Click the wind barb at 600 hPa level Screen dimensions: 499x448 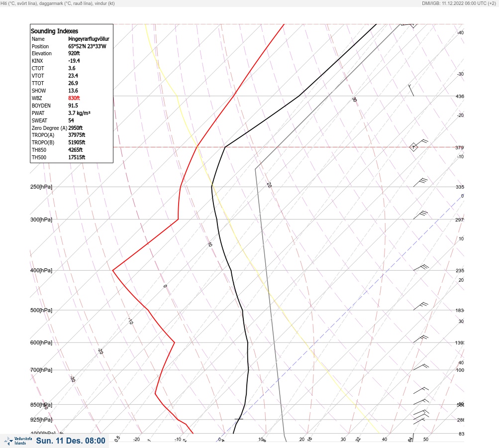click(x=421, y=339)
